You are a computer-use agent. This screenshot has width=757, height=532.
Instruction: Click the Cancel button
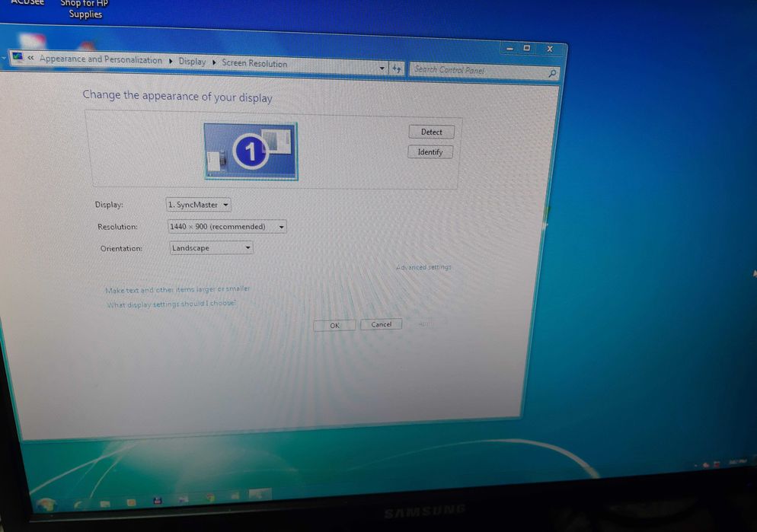click(x=381, y=324)
